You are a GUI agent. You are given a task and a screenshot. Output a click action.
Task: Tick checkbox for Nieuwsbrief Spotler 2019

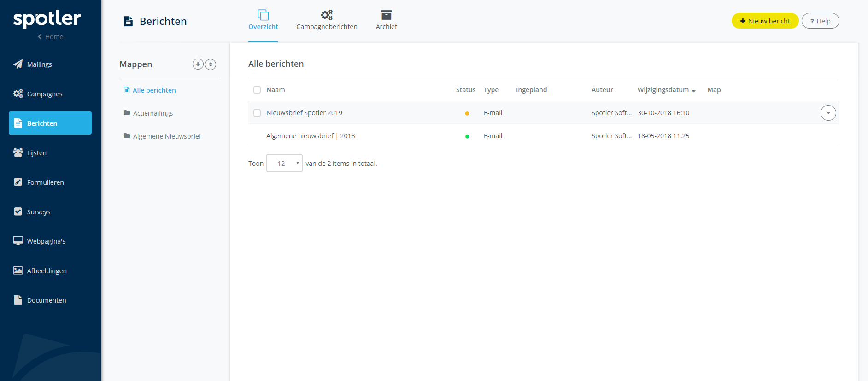tap(257, 113)
